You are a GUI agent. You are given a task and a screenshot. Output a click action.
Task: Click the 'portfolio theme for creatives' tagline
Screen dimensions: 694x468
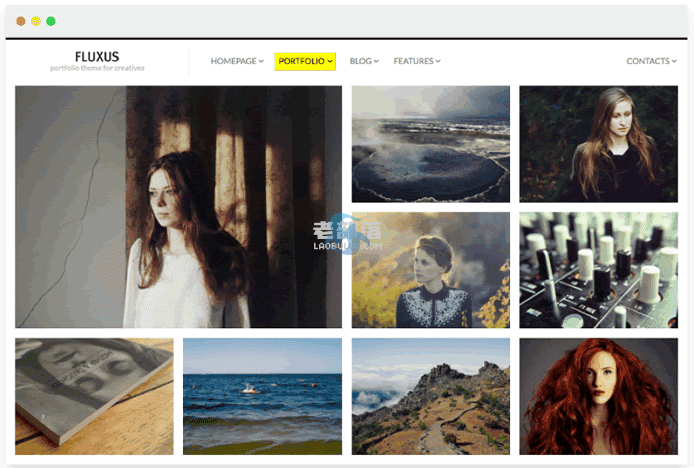point(97,68)
